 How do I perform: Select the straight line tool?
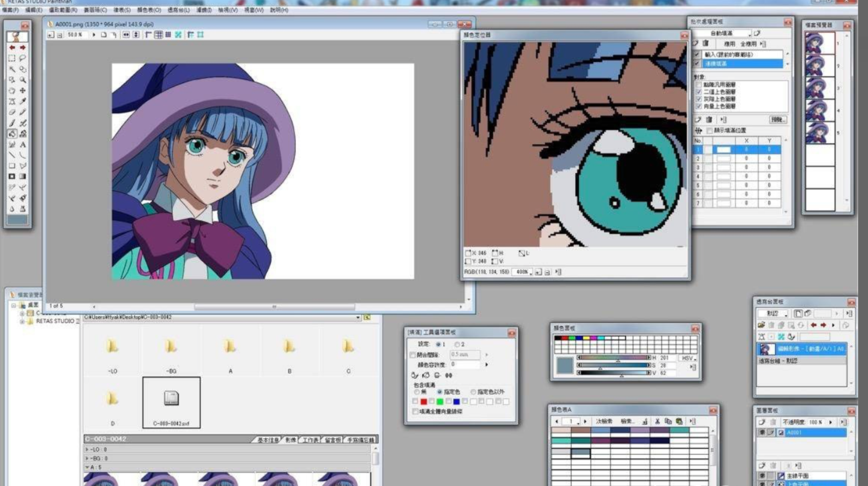click(12, 155)
